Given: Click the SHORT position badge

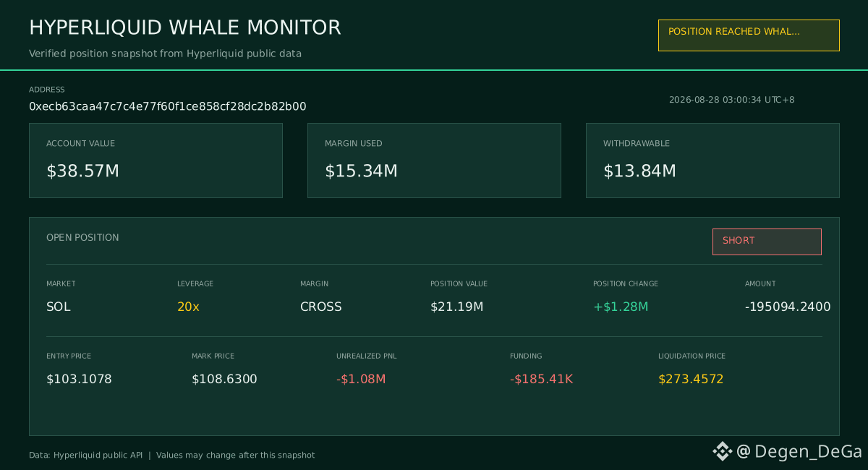Looking at the screenshot, I should 767,242.
